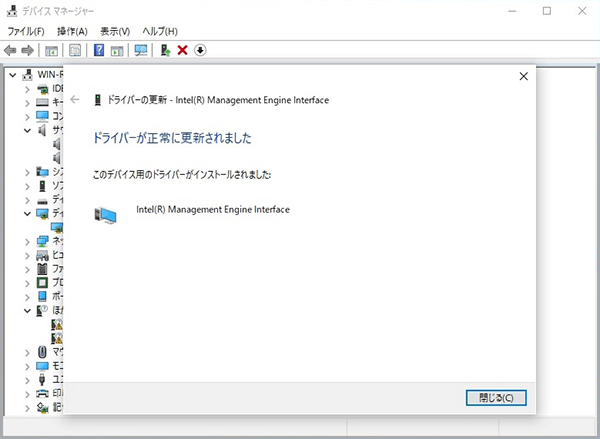Open the ファイル(F) menu
Viewport: 600px width, 439px height.
(x=26, y=31)
